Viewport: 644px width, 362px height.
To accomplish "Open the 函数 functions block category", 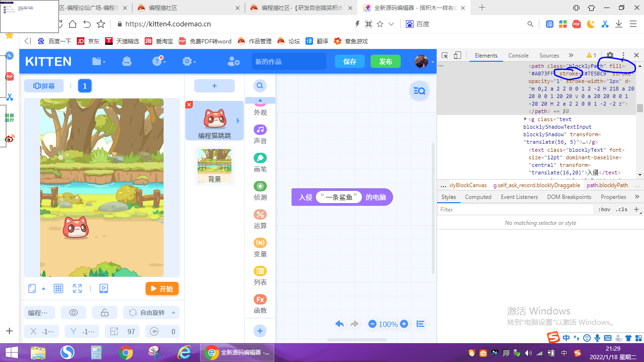I will [260, 304].
